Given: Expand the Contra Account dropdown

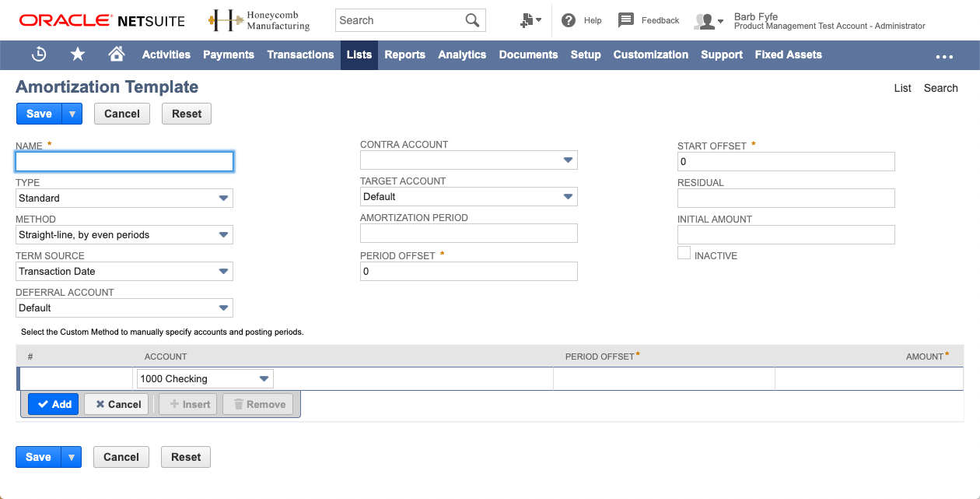Looking at the screenshot, I should point(568,160).
